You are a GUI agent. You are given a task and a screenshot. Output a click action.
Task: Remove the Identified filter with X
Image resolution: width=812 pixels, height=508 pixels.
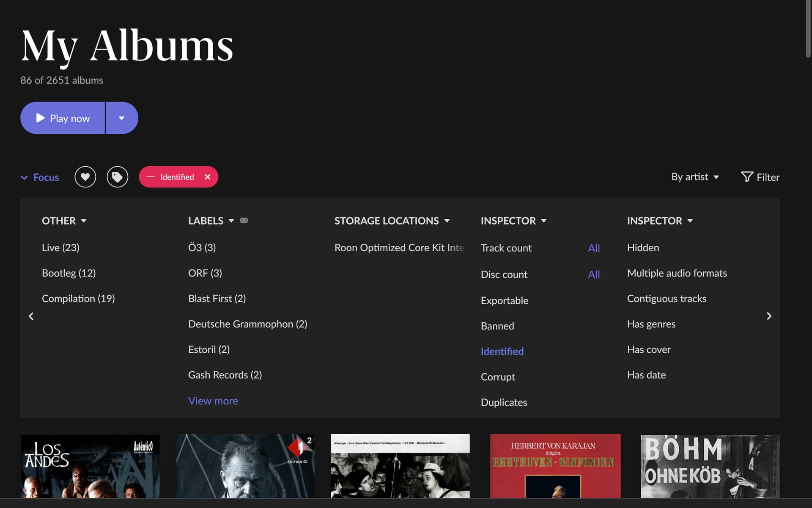207,177
